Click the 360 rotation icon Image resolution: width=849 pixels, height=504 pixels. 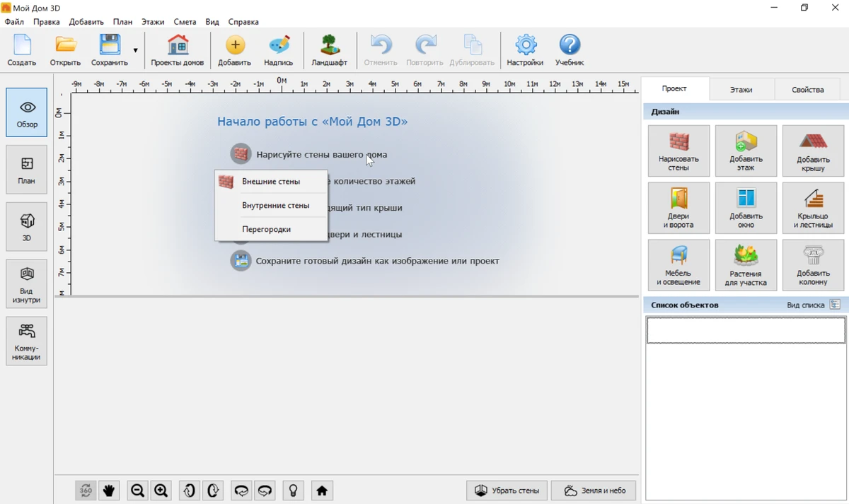(86, 491)
